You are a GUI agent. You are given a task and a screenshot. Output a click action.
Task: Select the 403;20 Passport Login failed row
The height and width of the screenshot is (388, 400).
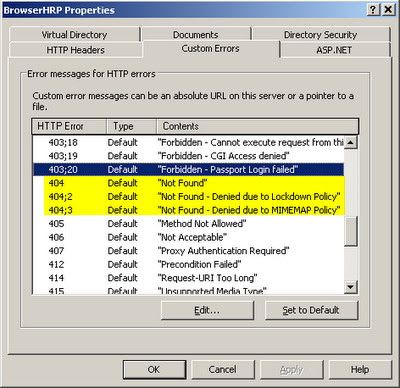click(x=188, y=170)
